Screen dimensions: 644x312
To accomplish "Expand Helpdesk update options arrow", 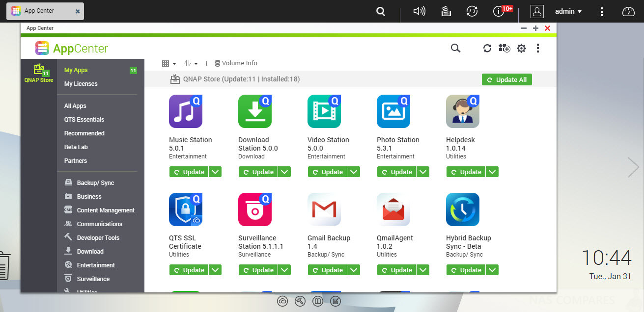I will pos(492,172).
